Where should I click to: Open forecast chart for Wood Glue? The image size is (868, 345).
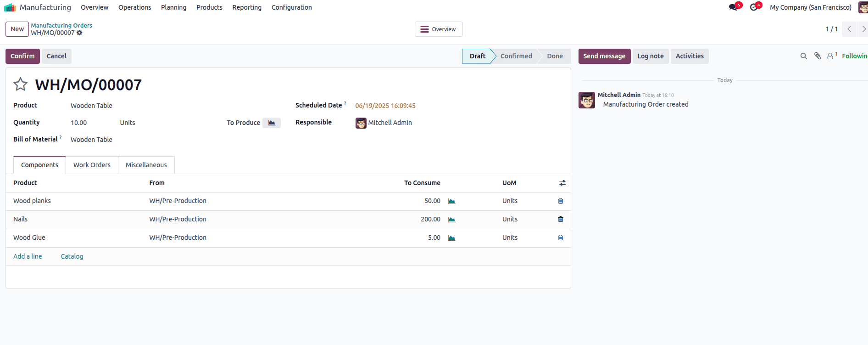[451, 238]
